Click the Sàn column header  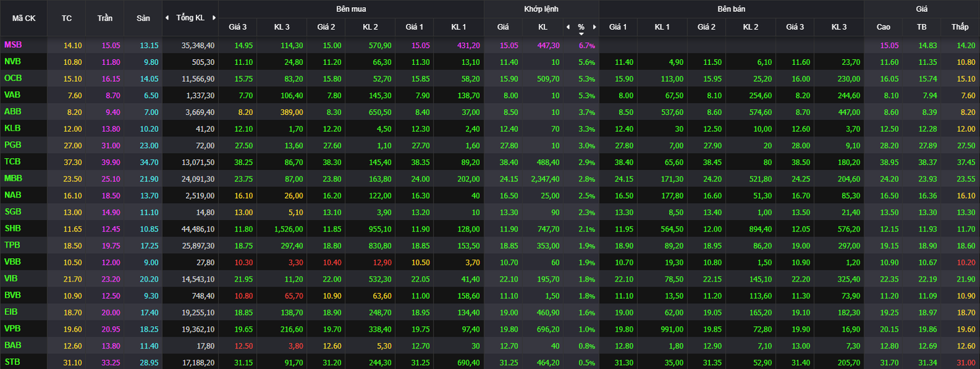coord(143,18)
